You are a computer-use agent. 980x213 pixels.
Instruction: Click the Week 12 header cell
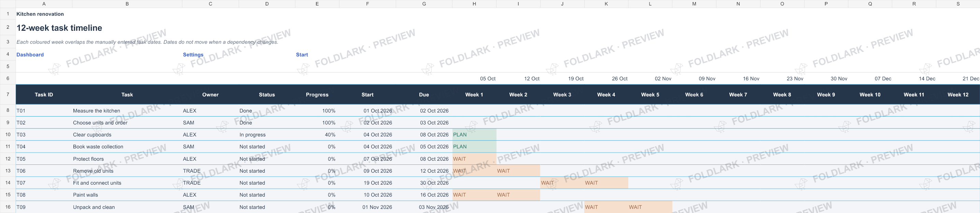point(957,94)
